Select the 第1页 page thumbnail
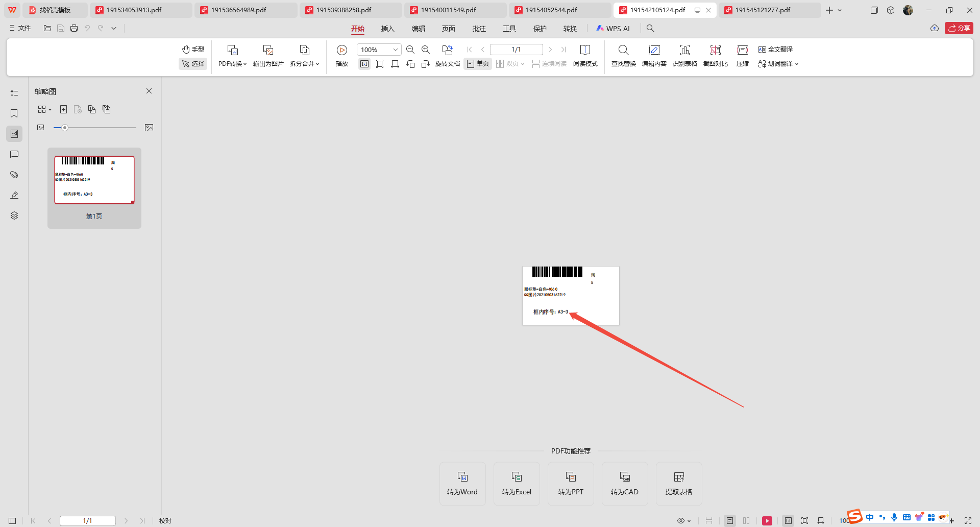The image size is (980, 527). coord(94,188)
